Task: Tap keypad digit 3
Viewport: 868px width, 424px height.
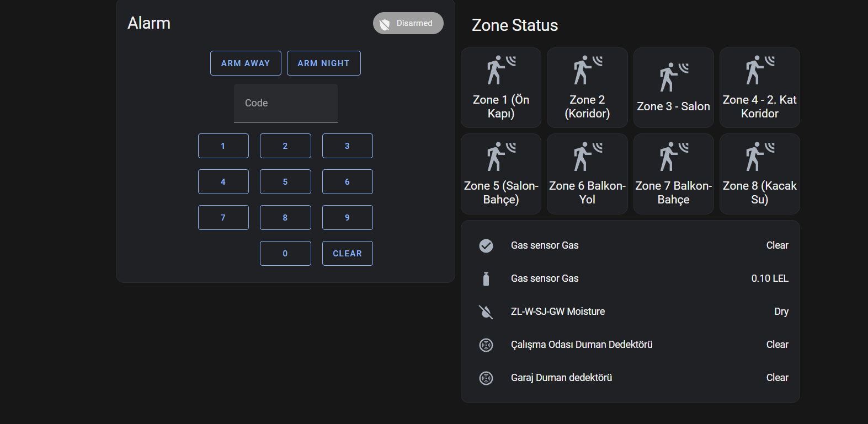Action: pyautogui.click(x=348, y=146)
